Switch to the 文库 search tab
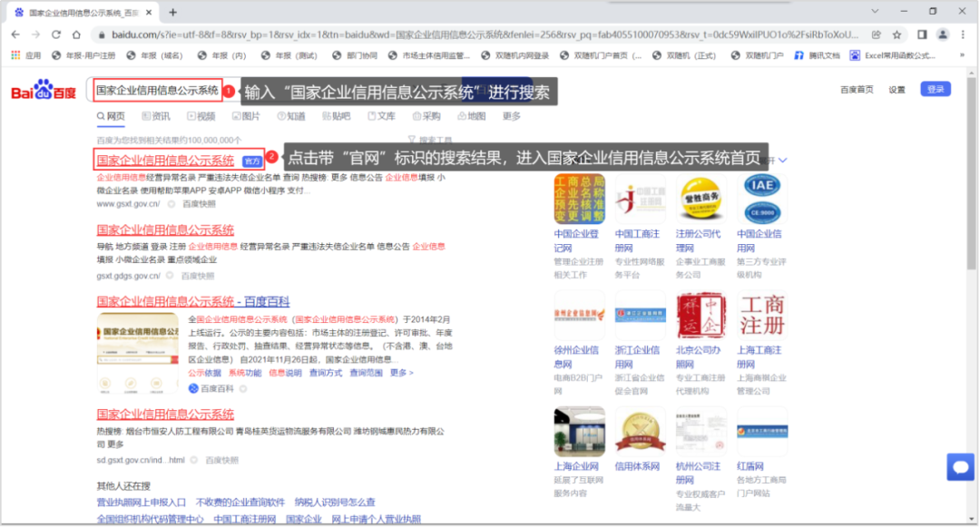Image resolution: width=980 pixels, height=527 pixels. tap(381, 116)
